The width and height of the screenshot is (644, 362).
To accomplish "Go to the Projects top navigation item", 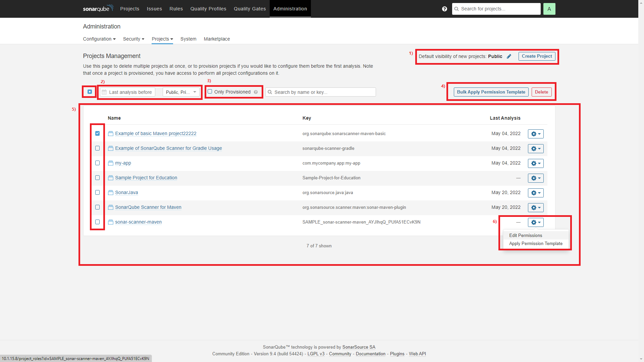I will pos(129,9).
